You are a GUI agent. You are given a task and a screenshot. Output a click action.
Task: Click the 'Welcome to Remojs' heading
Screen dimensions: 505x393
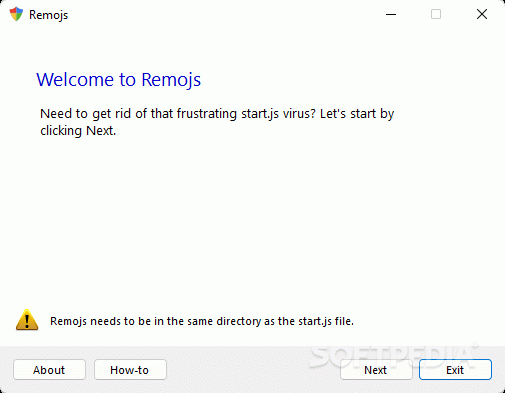tap(119, 80)
